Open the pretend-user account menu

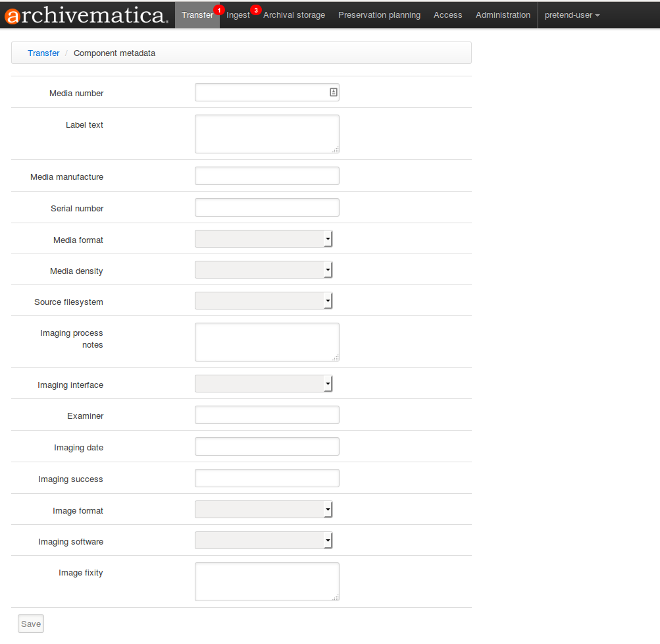tap(571, 15)
